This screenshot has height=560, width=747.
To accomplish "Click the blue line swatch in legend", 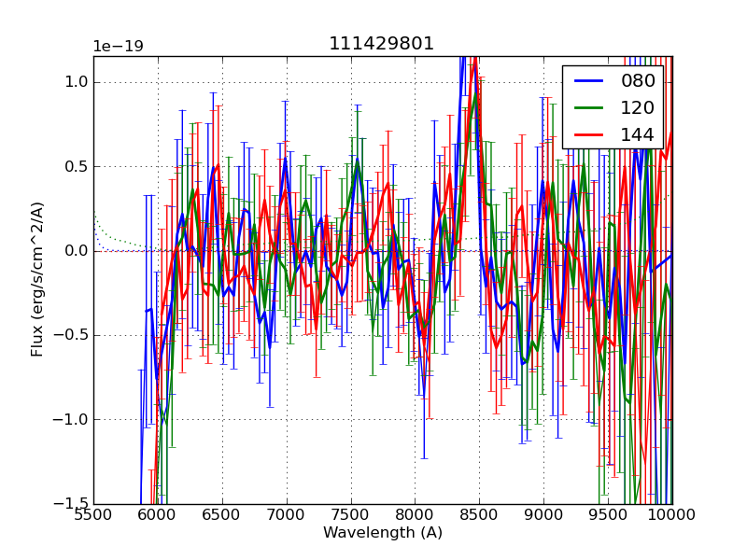I will click(x=590, y=81).
